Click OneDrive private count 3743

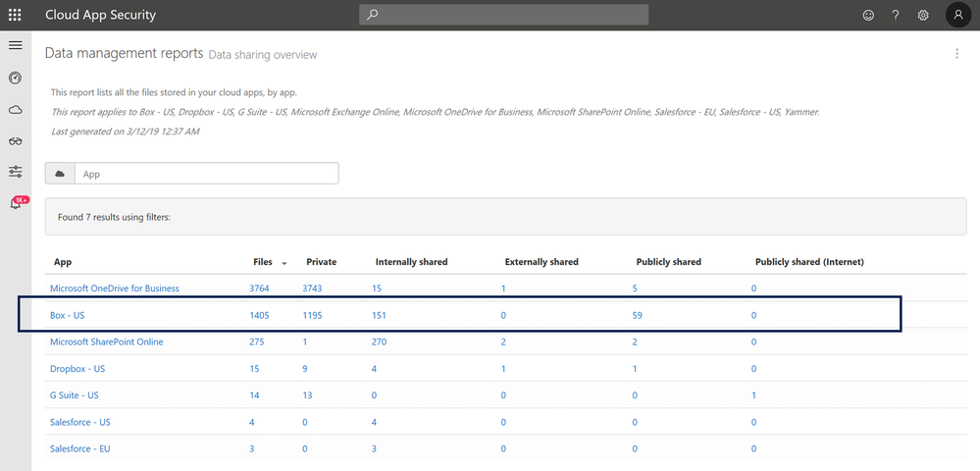(312, 288)
